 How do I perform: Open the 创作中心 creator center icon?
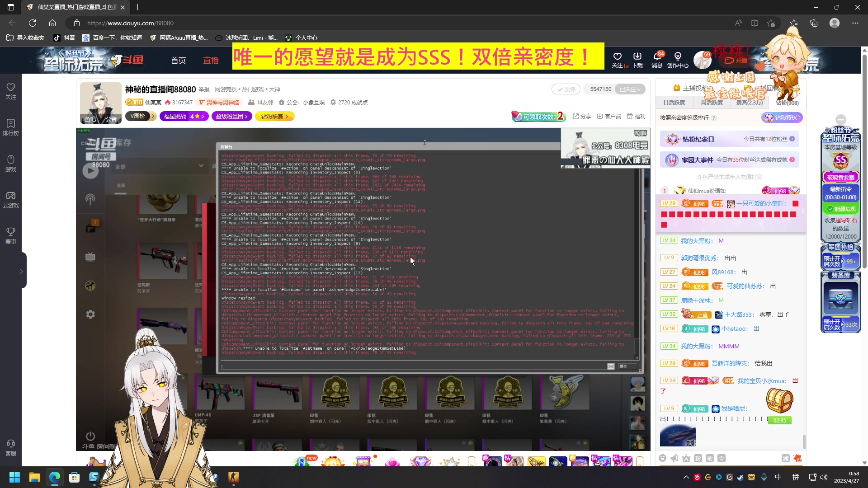(x=678, y=60)
